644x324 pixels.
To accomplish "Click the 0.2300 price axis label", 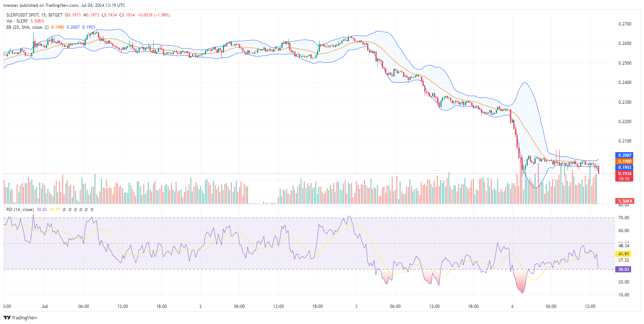I will 625,102.
